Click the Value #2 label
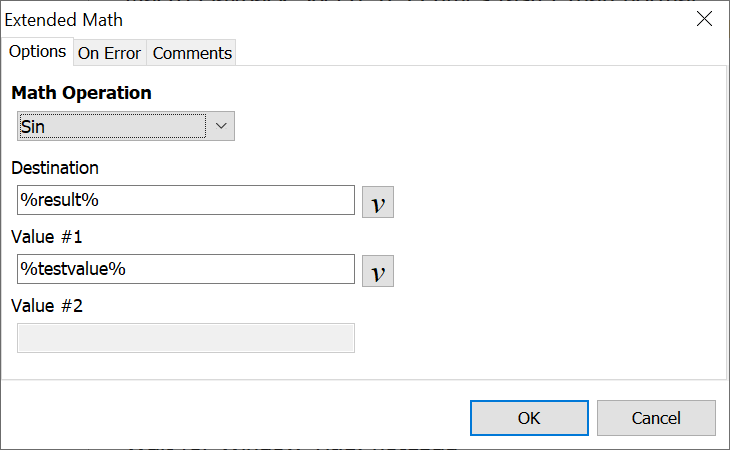 [x=46, y=306]
